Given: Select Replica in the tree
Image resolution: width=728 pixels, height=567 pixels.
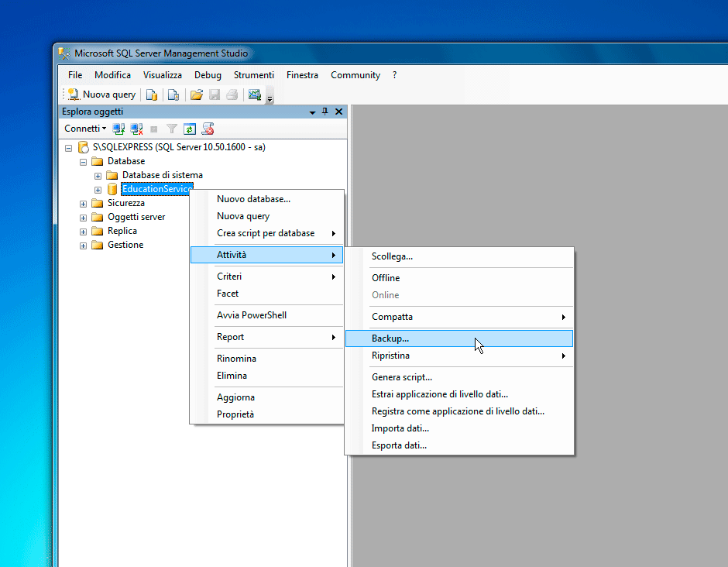Looking at the screenshot, I should pos(122,231).
